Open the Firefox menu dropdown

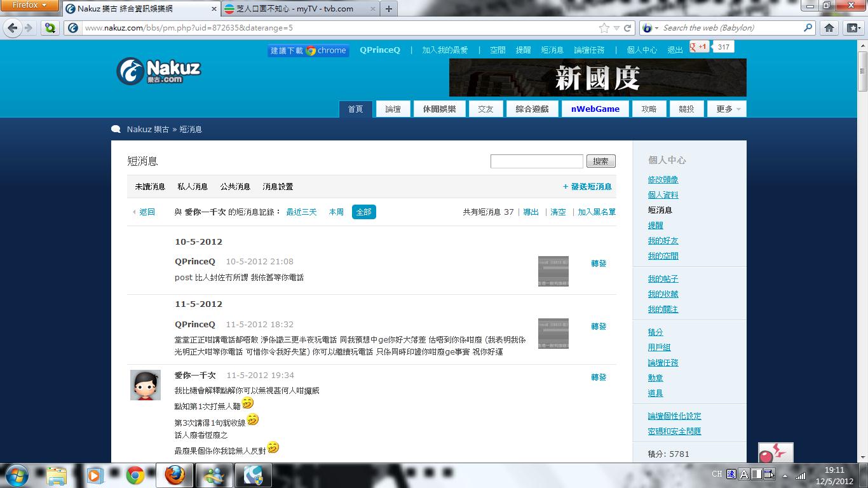30,5
